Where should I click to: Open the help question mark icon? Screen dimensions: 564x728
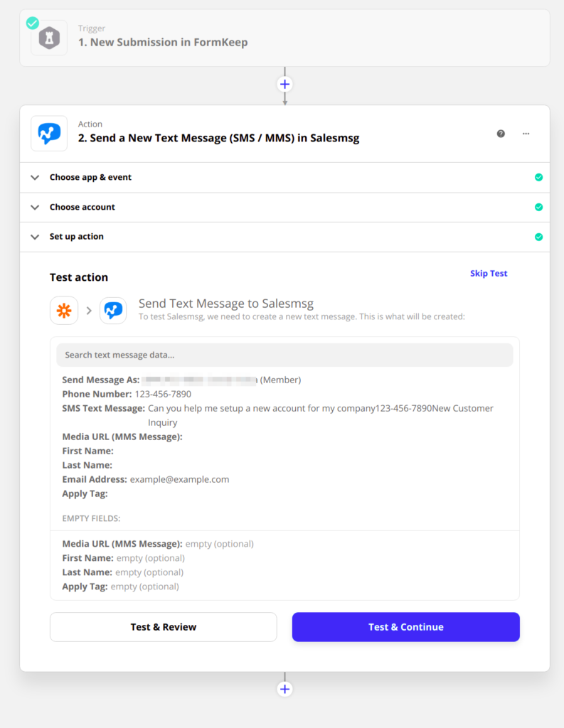pos(501,134)
